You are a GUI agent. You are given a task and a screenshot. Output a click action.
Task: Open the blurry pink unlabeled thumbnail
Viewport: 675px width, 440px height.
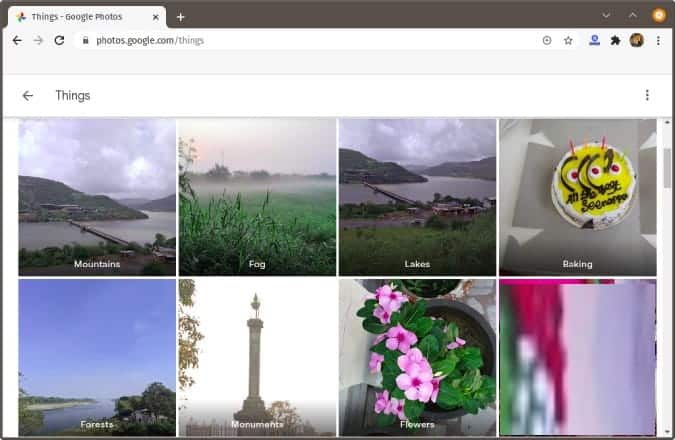(578, 357)
